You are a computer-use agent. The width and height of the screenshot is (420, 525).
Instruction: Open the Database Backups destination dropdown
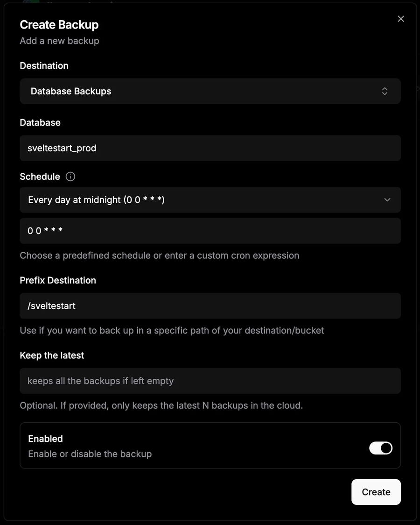(210, 91)
